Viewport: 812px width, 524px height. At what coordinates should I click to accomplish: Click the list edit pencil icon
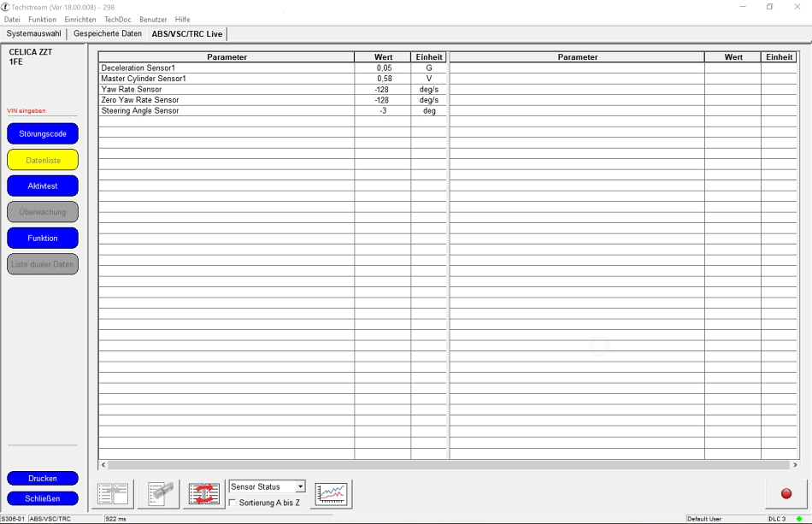click(159, 494)
